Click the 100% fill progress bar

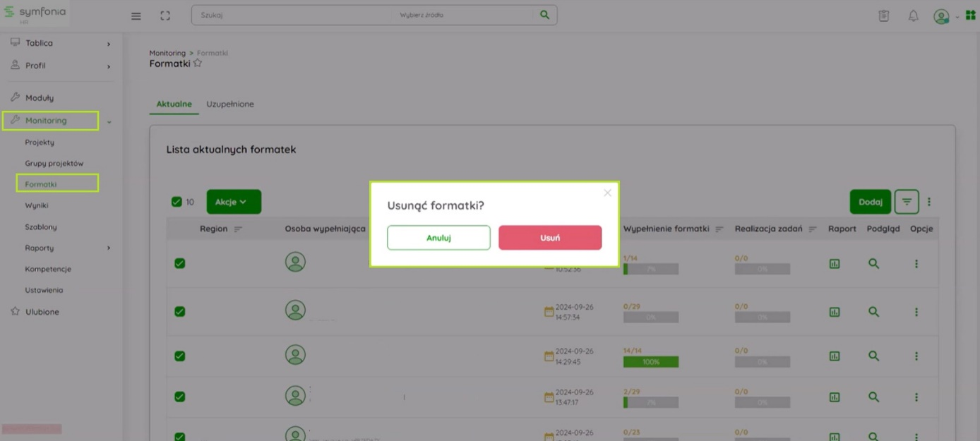pyautogui.click(x=650, y=362)
